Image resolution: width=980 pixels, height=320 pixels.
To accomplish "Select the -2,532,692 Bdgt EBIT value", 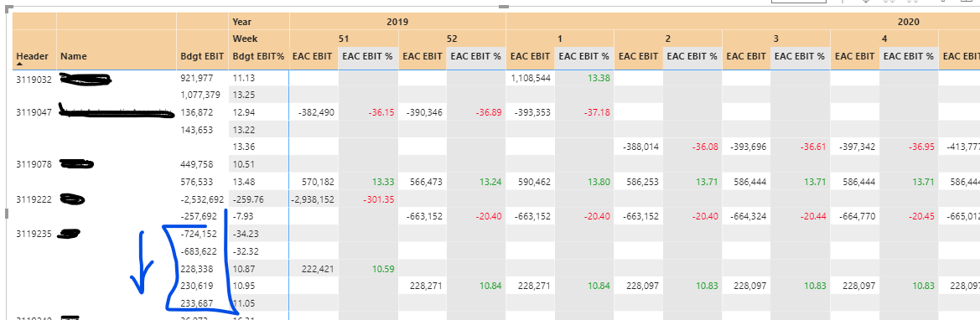I will (x=201, y=199).
